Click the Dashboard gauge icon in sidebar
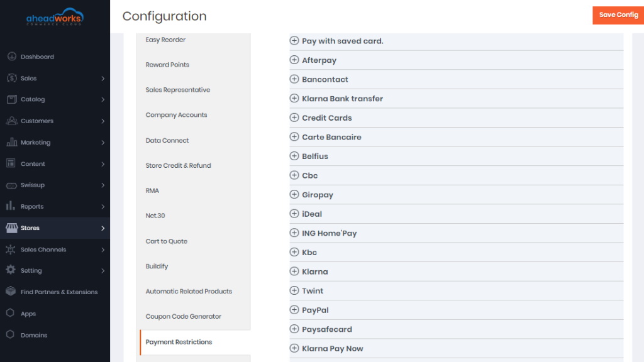The image size is (644, 362). click(x=11, y=57)
